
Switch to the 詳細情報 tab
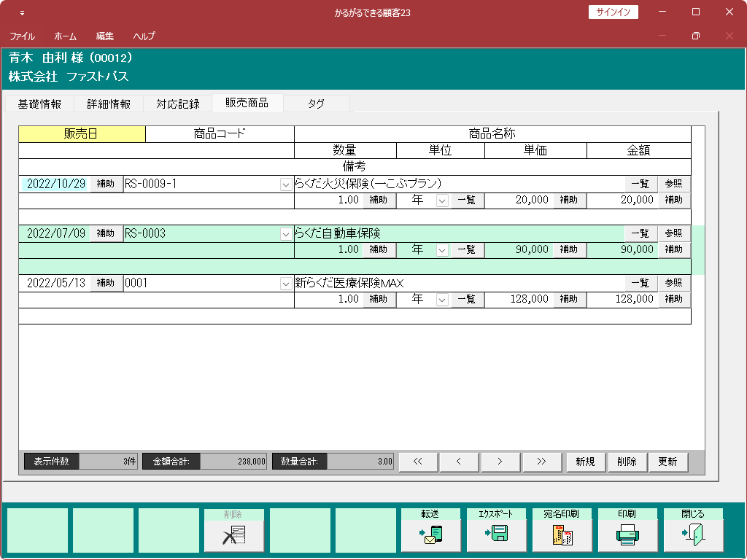(x=109, y=104)
